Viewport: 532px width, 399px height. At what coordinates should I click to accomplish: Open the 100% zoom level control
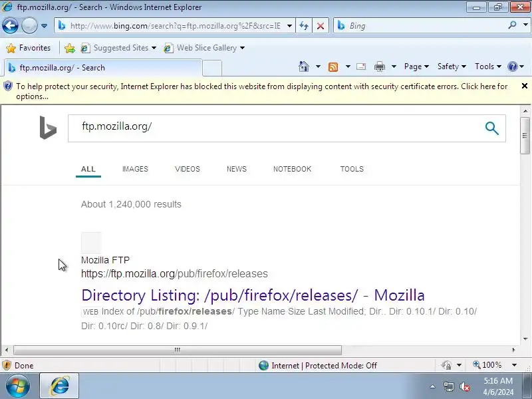[487, 365]
